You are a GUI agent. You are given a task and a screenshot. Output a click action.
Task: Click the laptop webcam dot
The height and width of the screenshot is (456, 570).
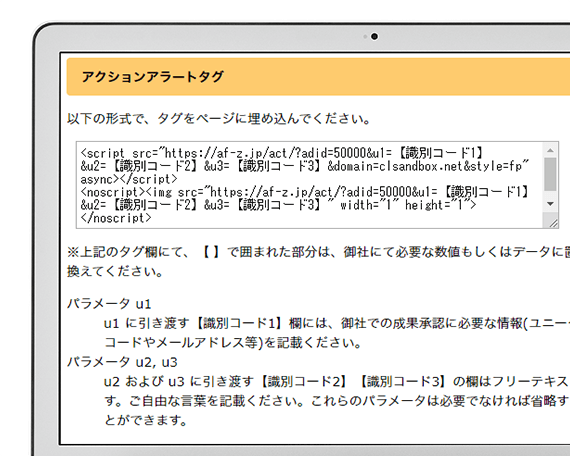coord(374,36)
